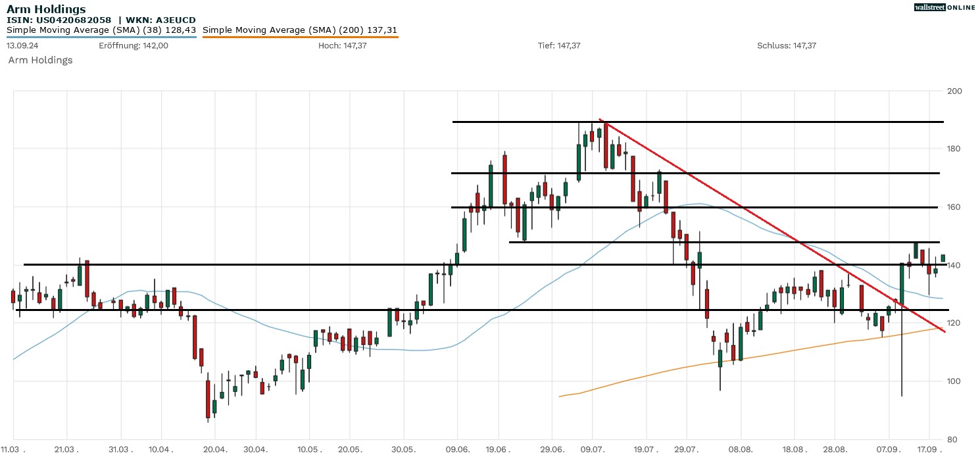
Task: Click the 30.04. date axis label
Action: pyautogui.click(x=255, y=449)
